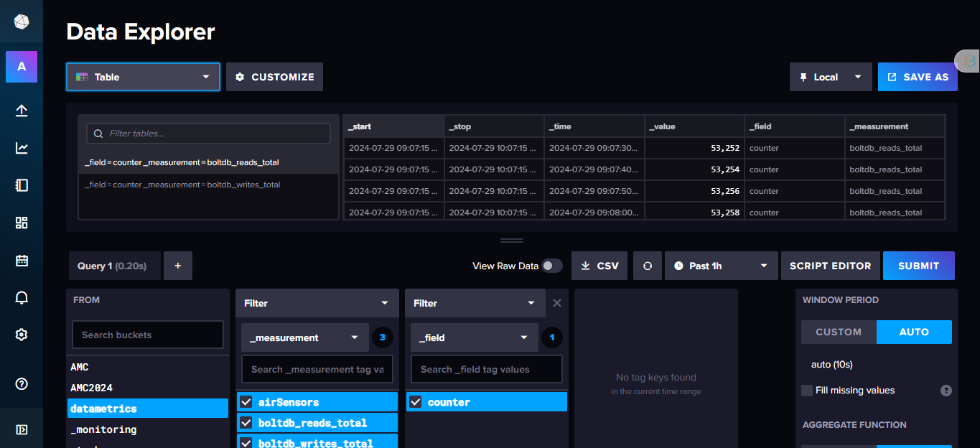The width and height of the screenshot is (980, 448).
Task: Open Dashboards icon in sidebar
Action: click(22, 223)
